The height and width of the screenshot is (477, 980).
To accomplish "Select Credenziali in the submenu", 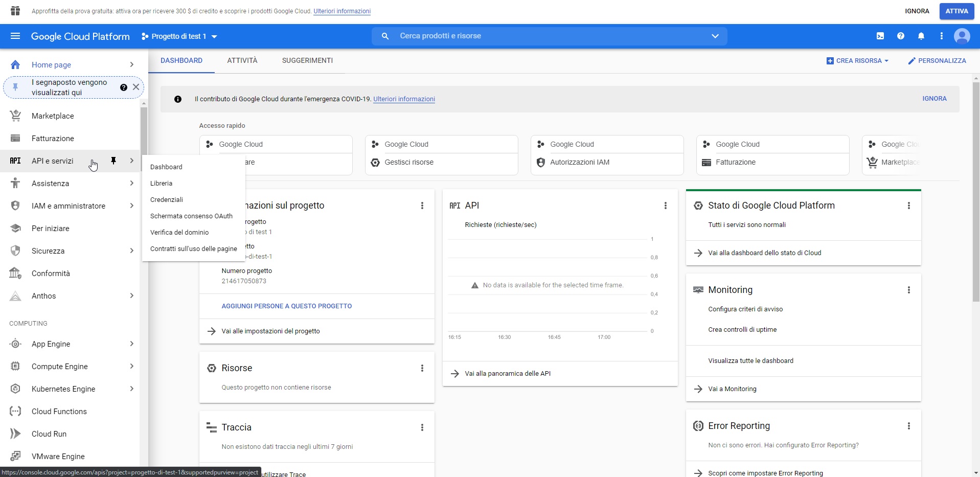I will (x=194, y=199).
